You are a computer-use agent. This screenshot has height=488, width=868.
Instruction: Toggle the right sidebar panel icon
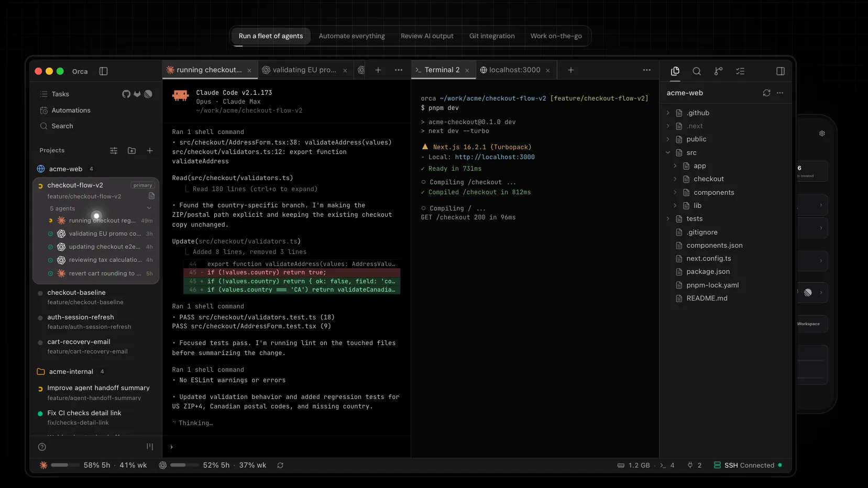tap(780, 71)
